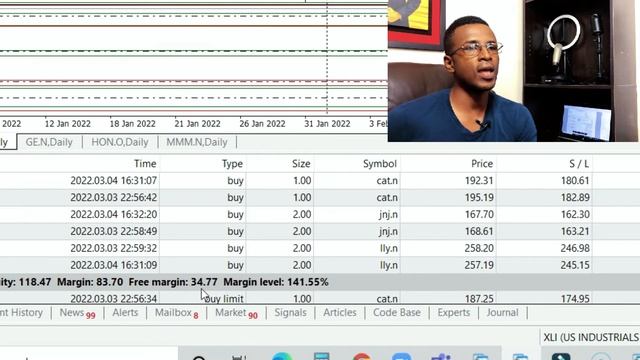Click the 21 Jan 2022 chart date
This screenshot has width=640, height=360.
[198, 124]
